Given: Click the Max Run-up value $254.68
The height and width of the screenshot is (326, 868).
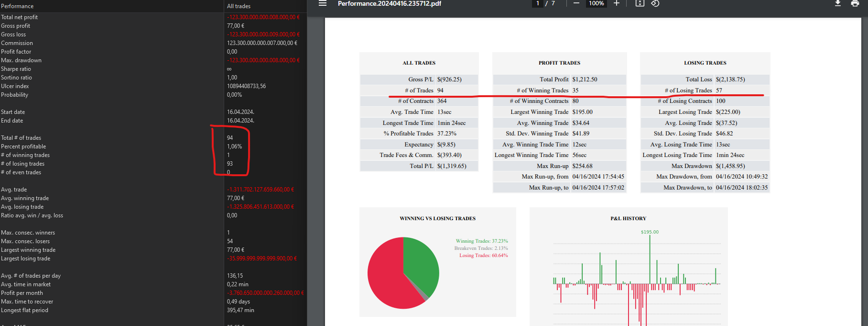Looking at the screenshot, I should tap(583, 166).
